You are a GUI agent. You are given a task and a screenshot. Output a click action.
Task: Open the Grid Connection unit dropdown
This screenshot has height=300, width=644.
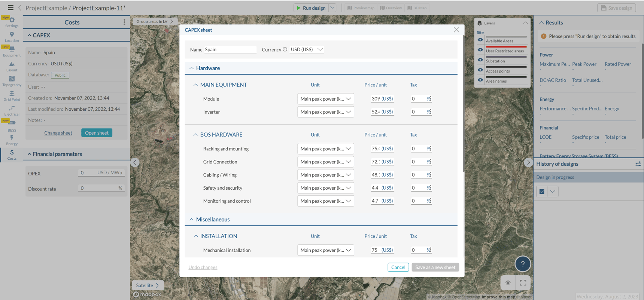[x=326, y=162]
